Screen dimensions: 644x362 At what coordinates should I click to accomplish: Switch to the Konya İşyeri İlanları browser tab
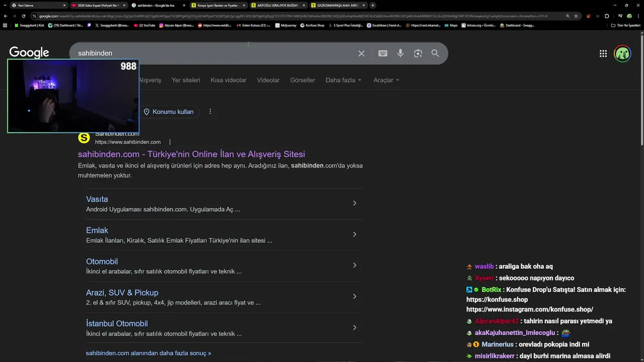click(218, 5)
